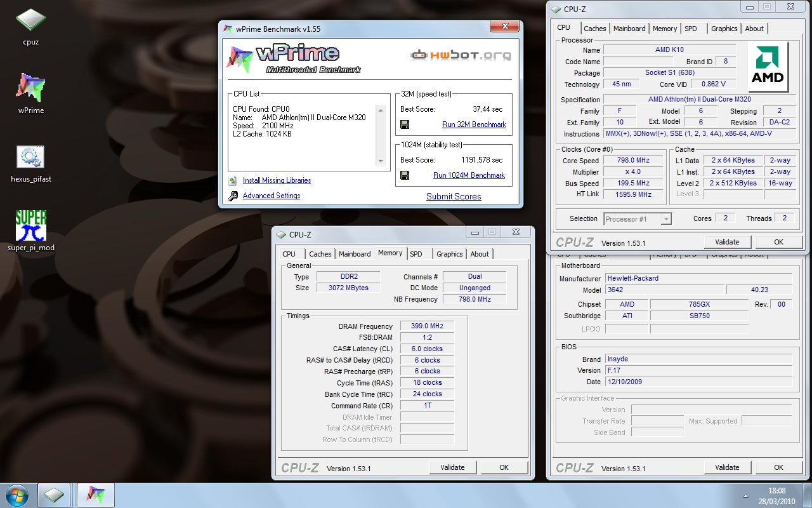Click the hwbot.org logo in wPrime
Screen dimensions: 812x508
[x=461, y=55]
